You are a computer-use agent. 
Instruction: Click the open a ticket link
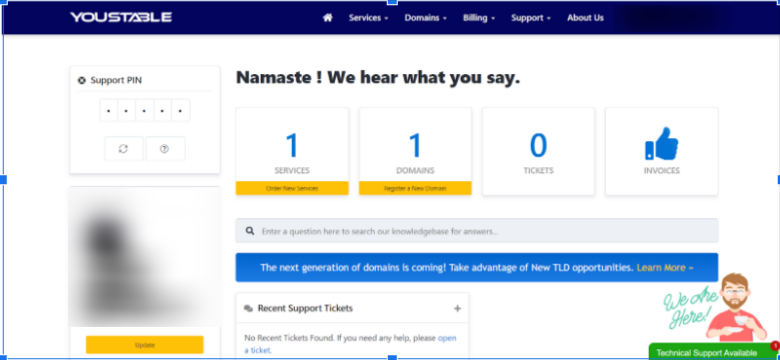(350, 344)
